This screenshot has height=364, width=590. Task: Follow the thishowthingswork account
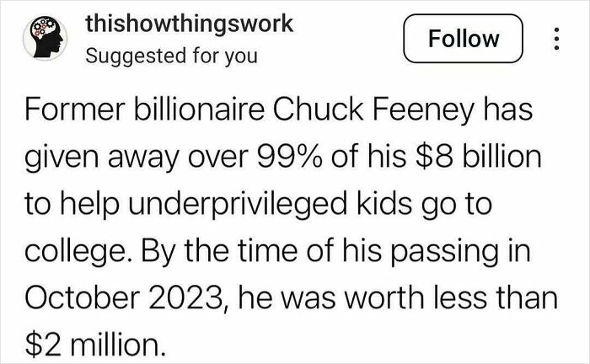pyautogui.click(x=464, y=39)
